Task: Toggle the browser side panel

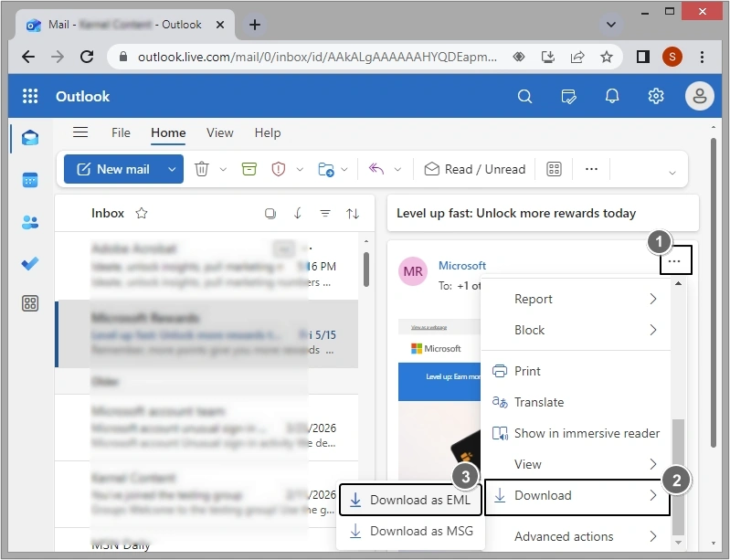Action: tap(643, 57)
